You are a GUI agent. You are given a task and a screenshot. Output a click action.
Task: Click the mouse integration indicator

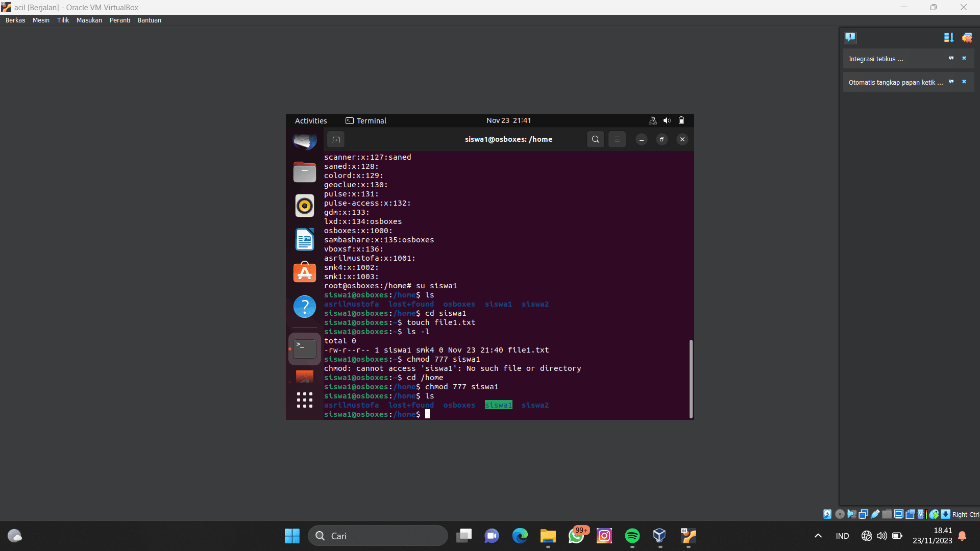(934, 514)
